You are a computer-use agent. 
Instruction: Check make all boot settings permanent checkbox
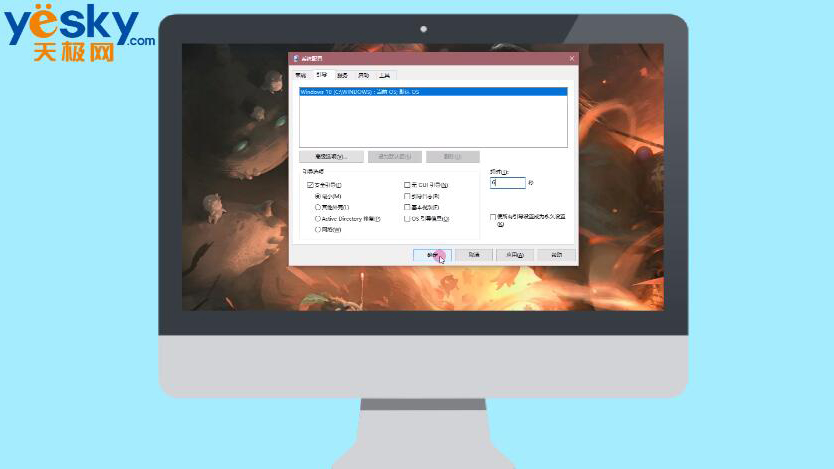(x=493, y=217)
